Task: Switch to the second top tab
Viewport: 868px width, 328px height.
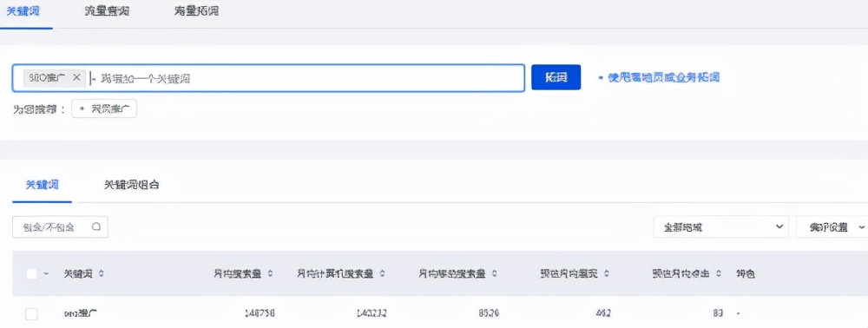Action: pos(107,11)
